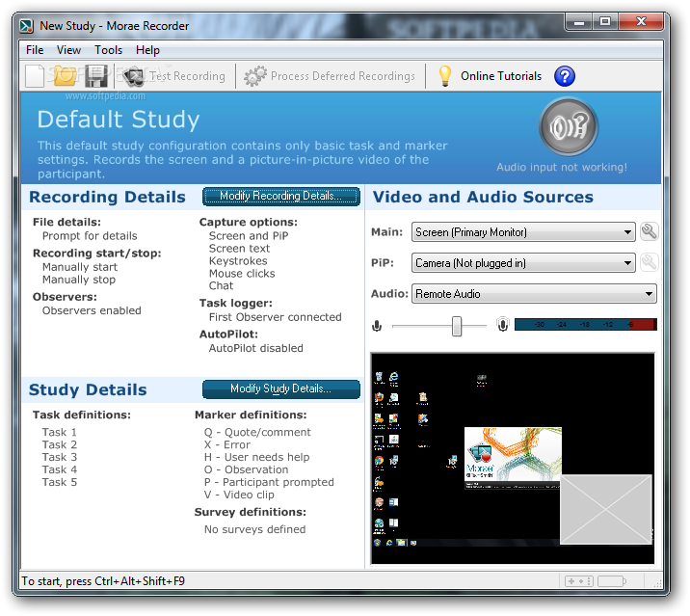This screenshot has height=616, width=690.
Task: Open the Tools menu
Action: (x=108, y=50)
